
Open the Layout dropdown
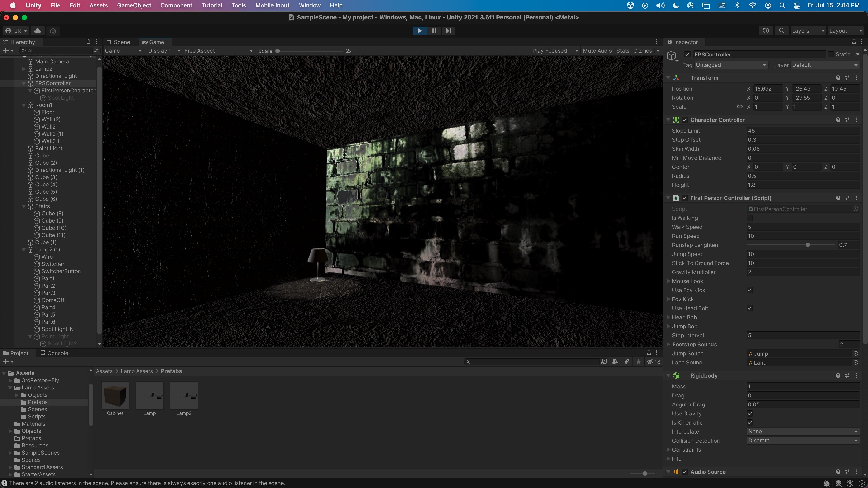coord(846,31)
